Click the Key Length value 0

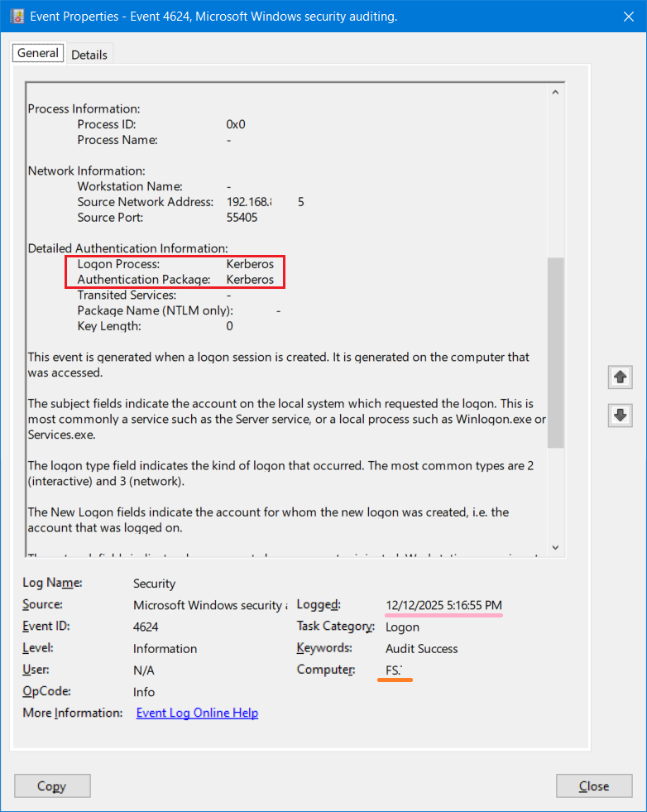(x=229, y=326)
